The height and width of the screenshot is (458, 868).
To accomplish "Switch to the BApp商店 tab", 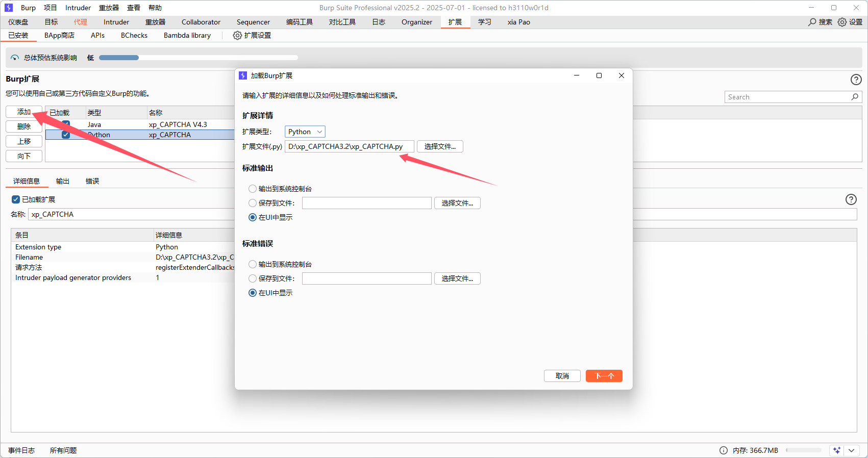I will pos(59,35).
